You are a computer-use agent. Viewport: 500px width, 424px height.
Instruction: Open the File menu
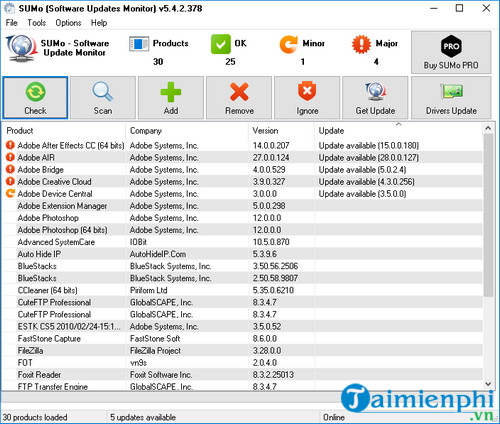(x=12, y=23)
